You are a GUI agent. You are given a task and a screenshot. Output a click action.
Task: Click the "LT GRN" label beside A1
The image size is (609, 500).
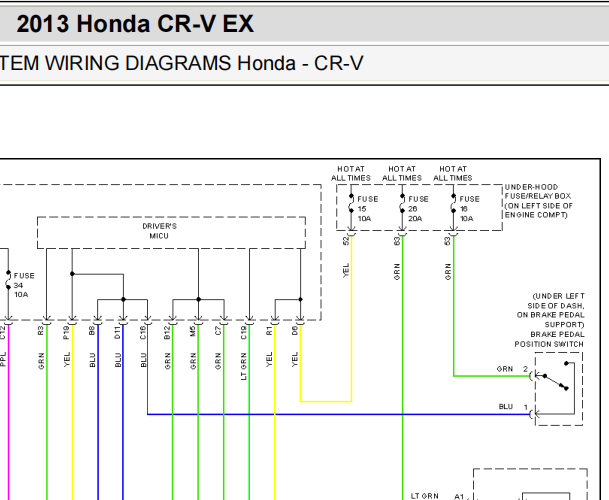coord(425,496)
